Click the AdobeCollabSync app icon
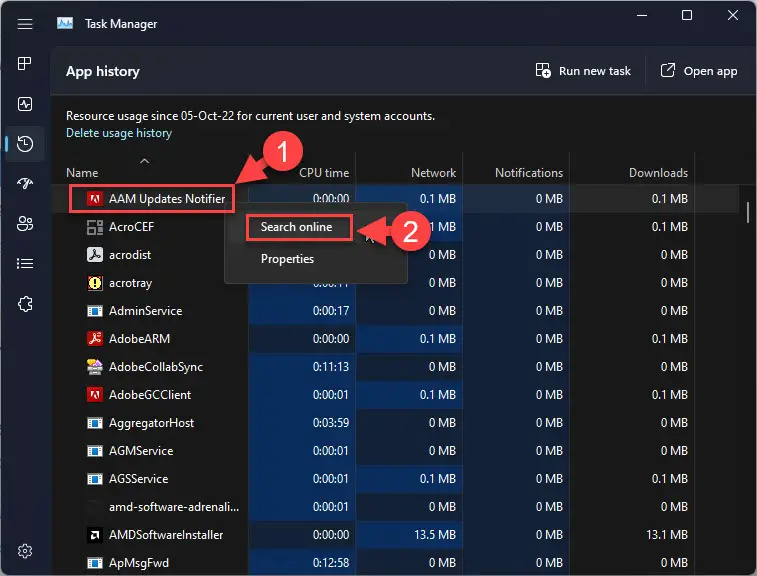This screenshot has height=576, width=757. coord(95,366)
